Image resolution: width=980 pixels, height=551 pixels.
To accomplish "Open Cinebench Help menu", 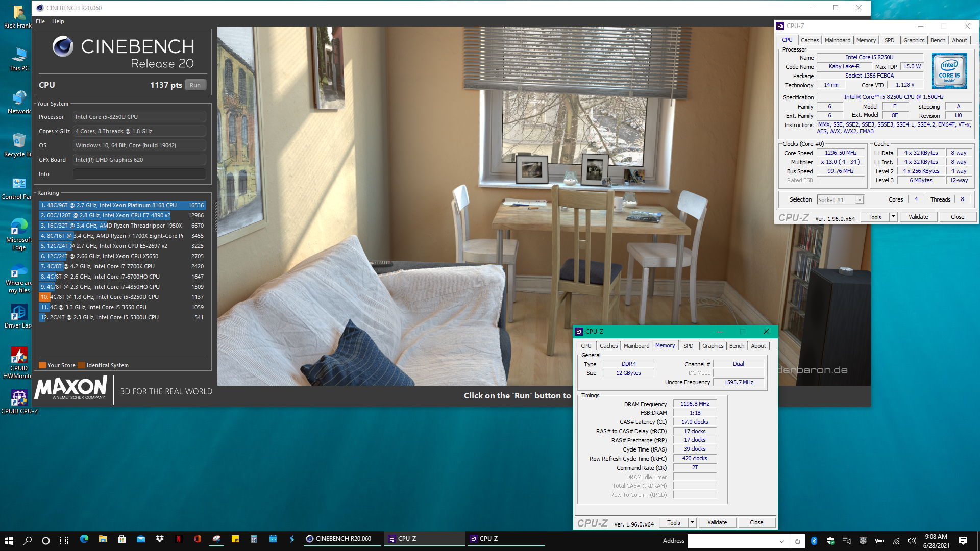I will (58, 21).
